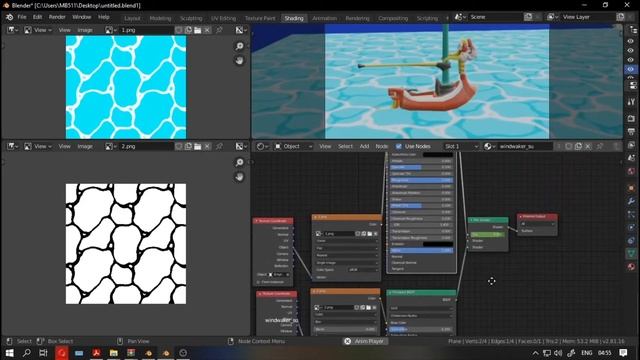Open the Slot 1 material slot dropdown
Screen dimensions: 640x360
[x=460, y=146]
